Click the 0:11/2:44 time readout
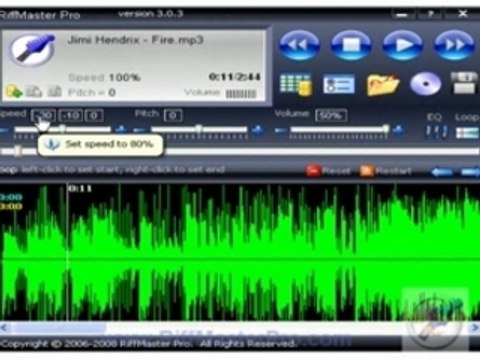This screenshot has height=360, width=480. tap(234, 77)
